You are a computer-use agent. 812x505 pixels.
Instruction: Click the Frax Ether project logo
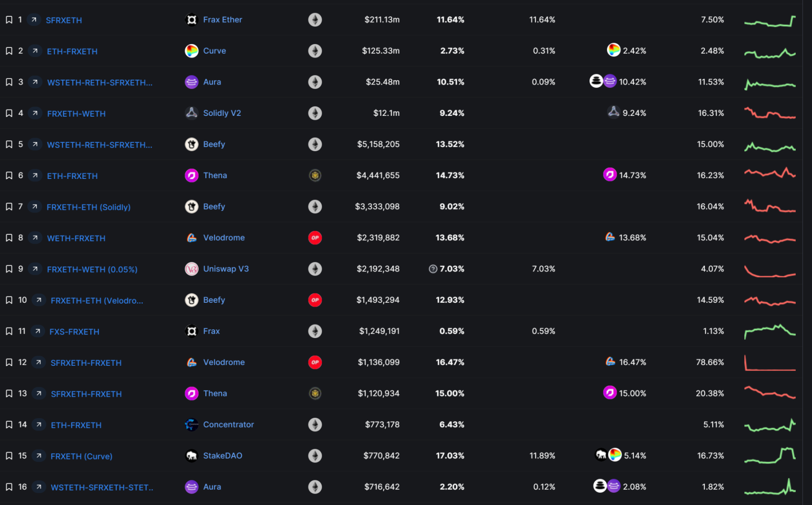click(x=191, y=20)
